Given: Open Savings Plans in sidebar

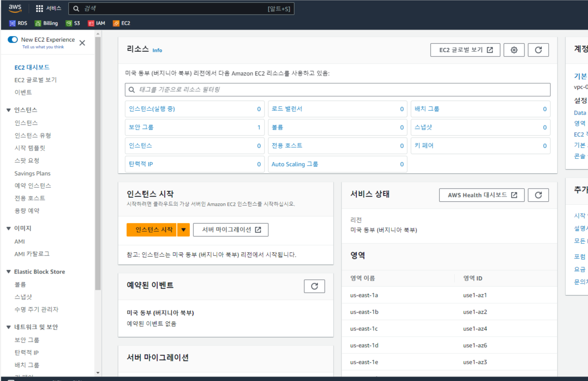Looking at the screenshot, I should click(32, 173).
